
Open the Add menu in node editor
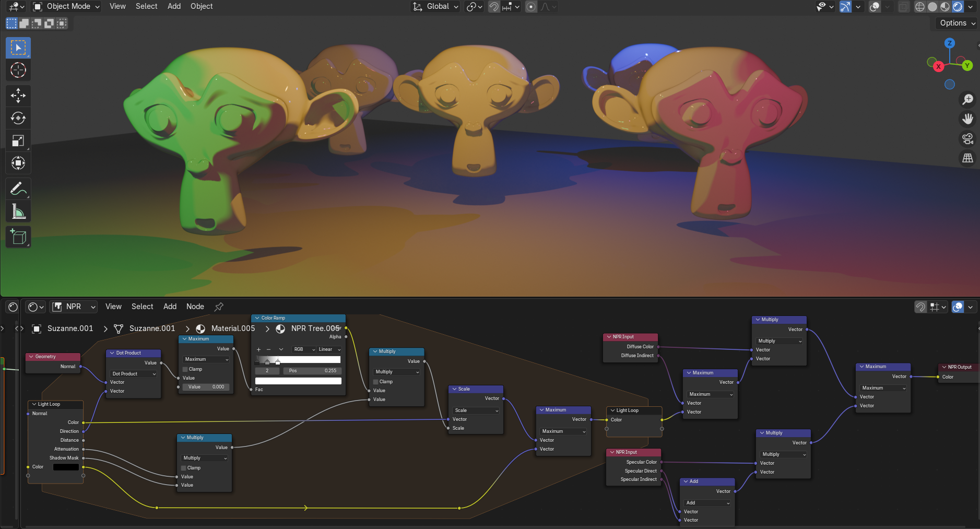[170, 307]
